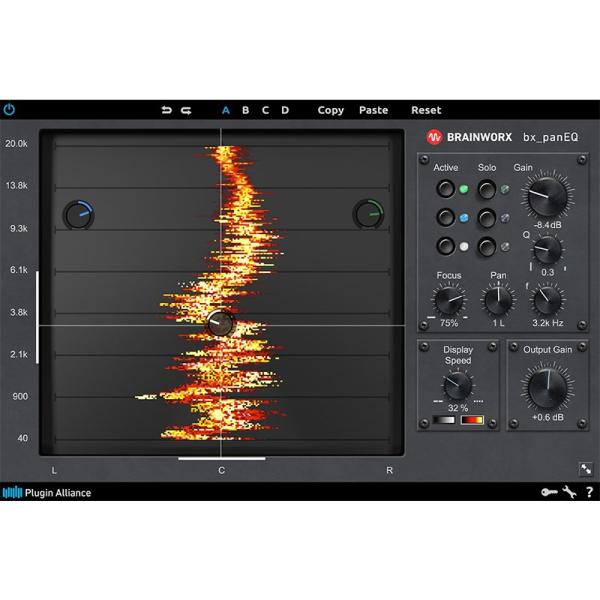Click the 1 L pan value
This screenshot has width=600, height=600.
coord(498,323)
